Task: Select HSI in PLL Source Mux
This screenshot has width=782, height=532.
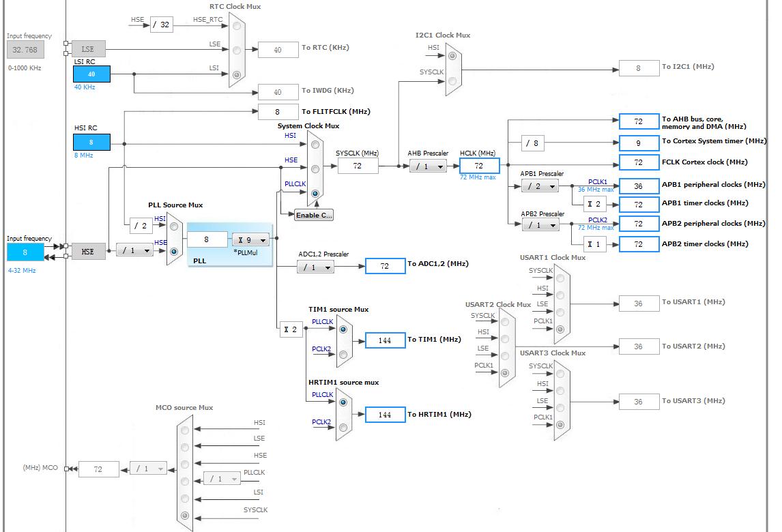Action: point(174,226)
